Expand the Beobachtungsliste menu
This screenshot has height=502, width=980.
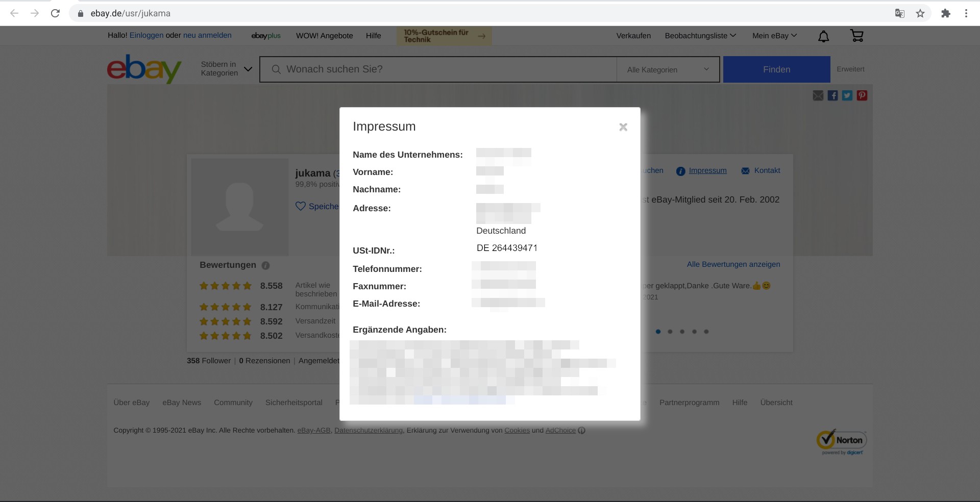(700, 36)
